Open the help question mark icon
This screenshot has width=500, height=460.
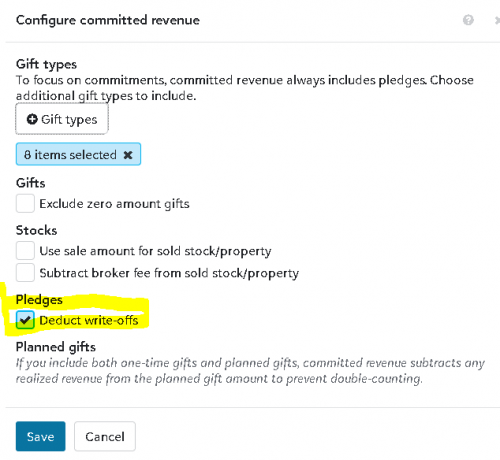pos(468,20)
